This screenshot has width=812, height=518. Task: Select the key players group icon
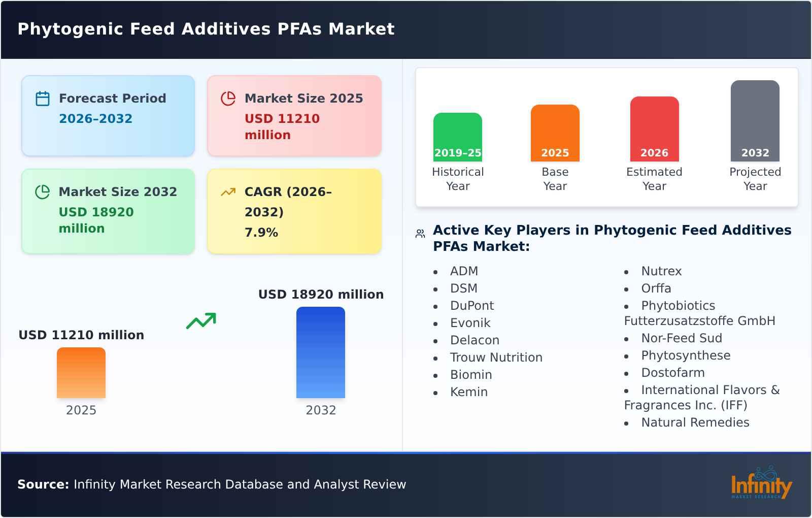point(419,233)
